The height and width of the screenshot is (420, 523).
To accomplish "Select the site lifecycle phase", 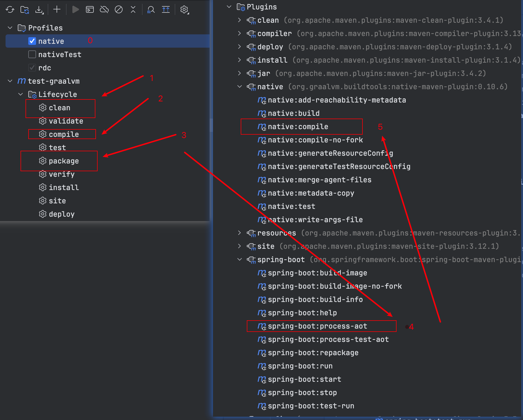I will pos(57,201).
